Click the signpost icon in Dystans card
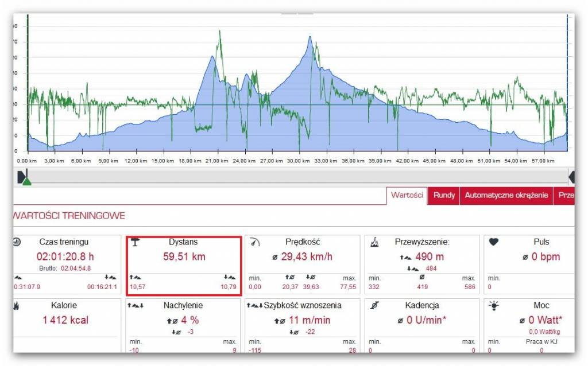This screenshot has height=366, width=588. [x=135, y=242]
